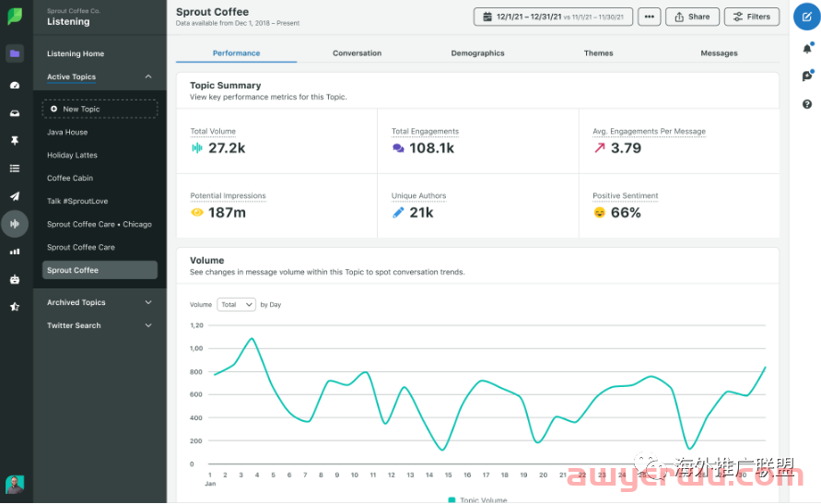This screenshot has height=504, width=821.
Task: Open the Filters button
Action: pos(752,17)
